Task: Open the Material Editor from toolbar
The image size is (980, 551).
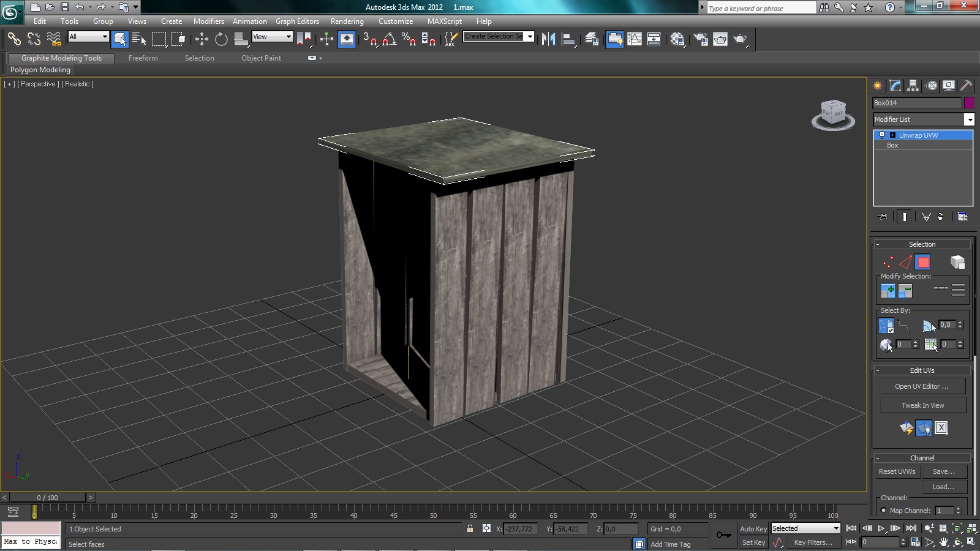Action: coord(677,39)
